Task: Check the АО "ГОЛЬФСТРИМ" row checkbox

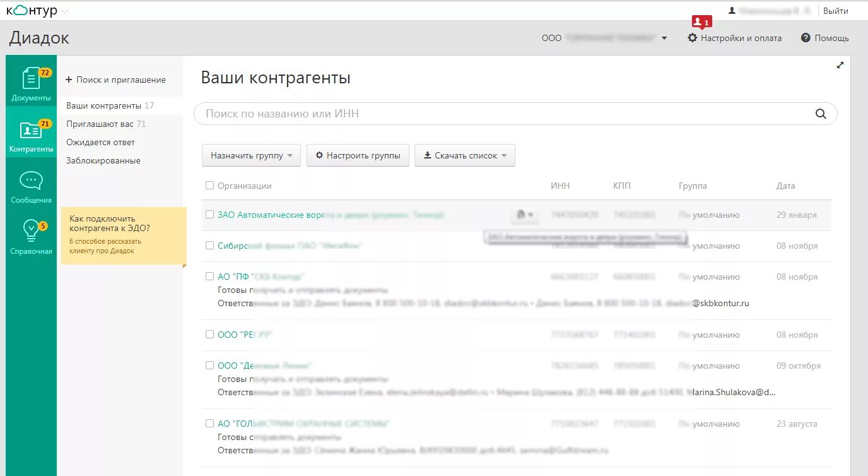Action: point(210,424)
